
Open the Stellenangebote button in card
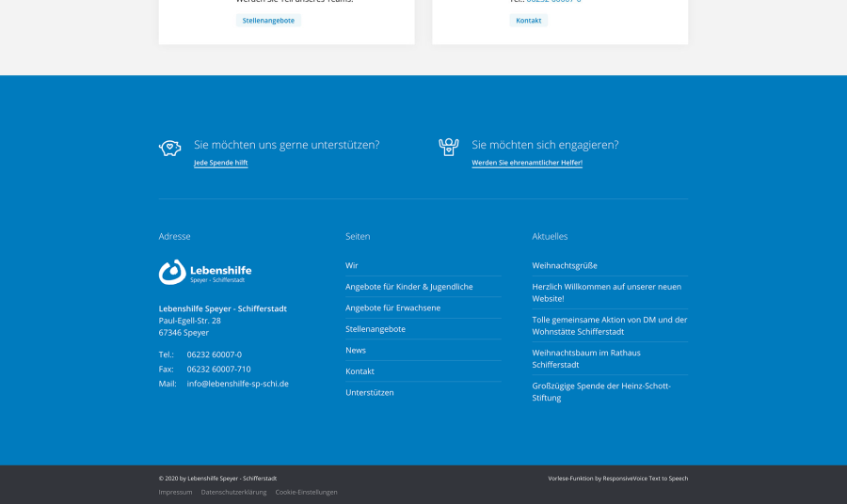point(268,21)
